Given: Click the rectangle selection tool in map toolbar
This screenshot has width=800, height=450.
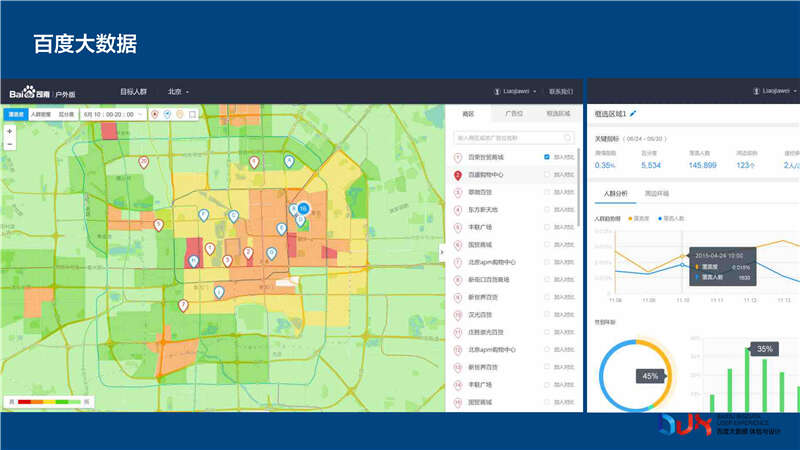Looking at the screenshot, I should (193, 115).
